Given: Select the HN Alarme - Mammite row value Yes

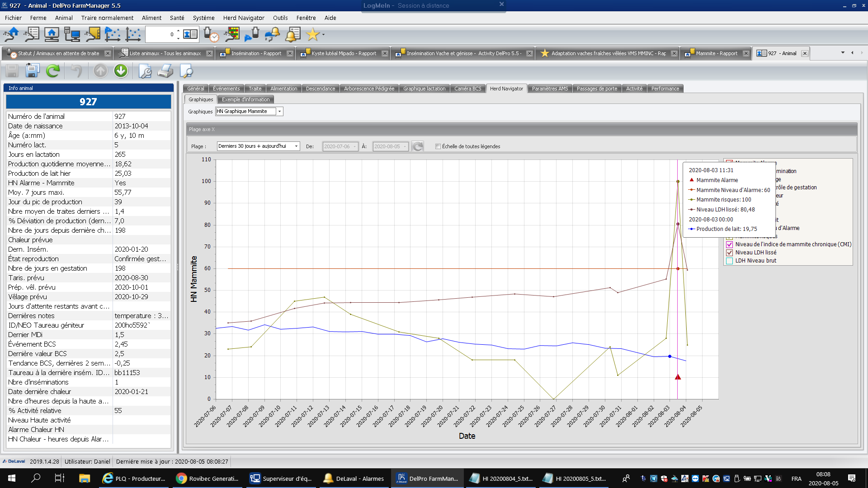Looking at the screenshot, I should coord(142,183).
